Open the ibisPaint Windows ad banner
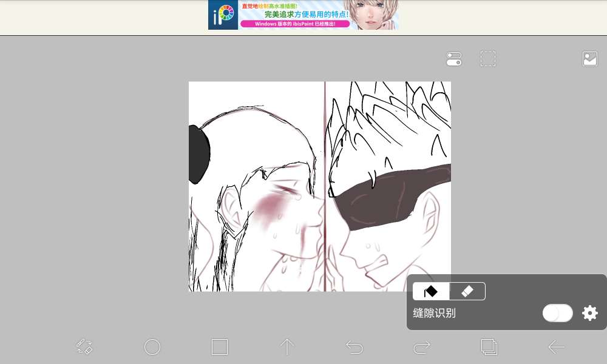The height and width of the screenshot is (364, 607). (x=303, y=15)
